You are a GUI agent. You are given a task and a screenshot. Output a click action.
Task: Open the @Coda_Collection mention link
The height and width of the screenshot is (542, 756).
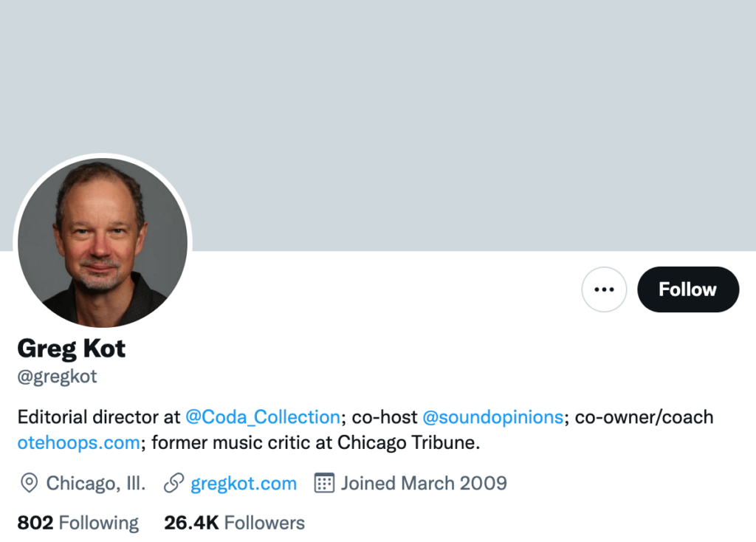pos(262,417)
